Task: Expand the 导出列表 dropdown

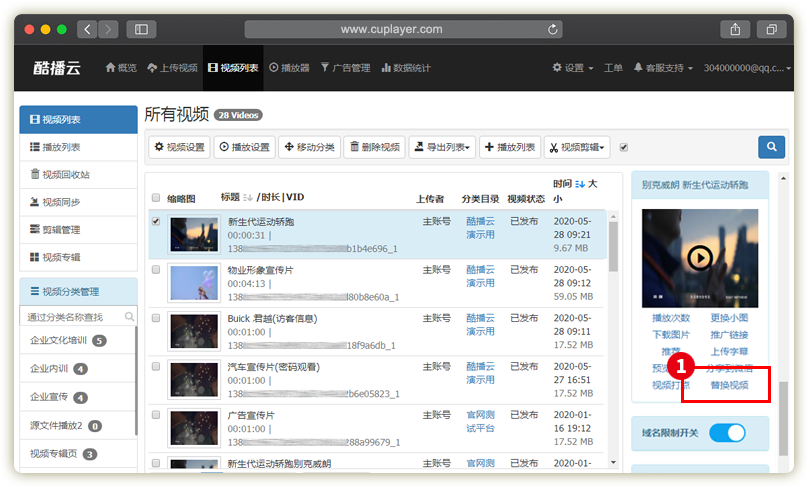Action: (x=441, y=147)
